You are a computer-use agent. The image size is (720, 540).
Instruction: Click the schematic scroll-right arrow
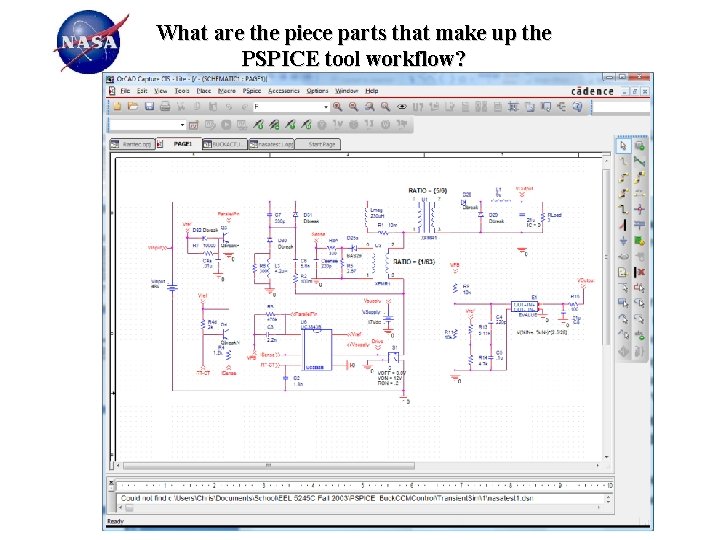tap(598, 466)
